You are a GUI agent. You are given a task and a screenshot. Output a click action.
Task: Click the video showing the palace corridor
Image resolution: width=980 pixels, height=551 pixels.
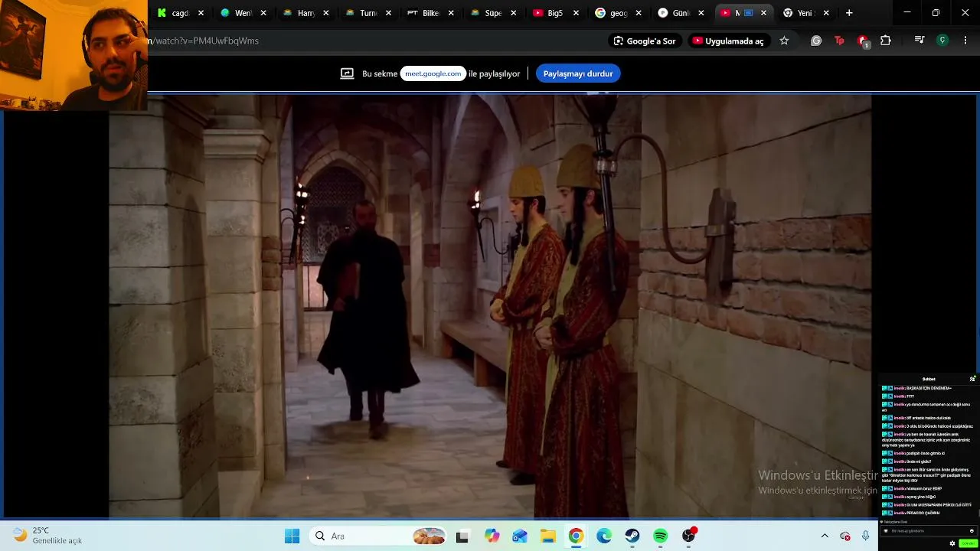[490, 306]
